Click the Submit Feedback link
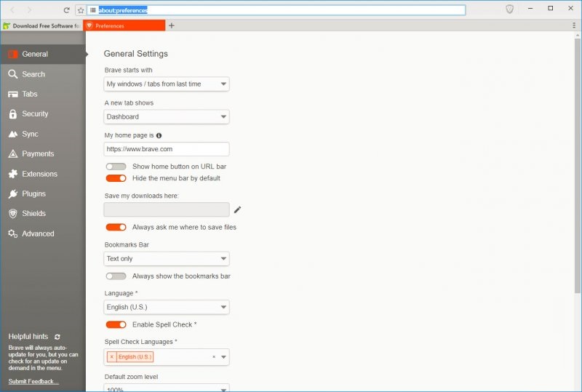The height and width of the screenshot is (392, 582). pyautogui.click(x=33, y=381)
